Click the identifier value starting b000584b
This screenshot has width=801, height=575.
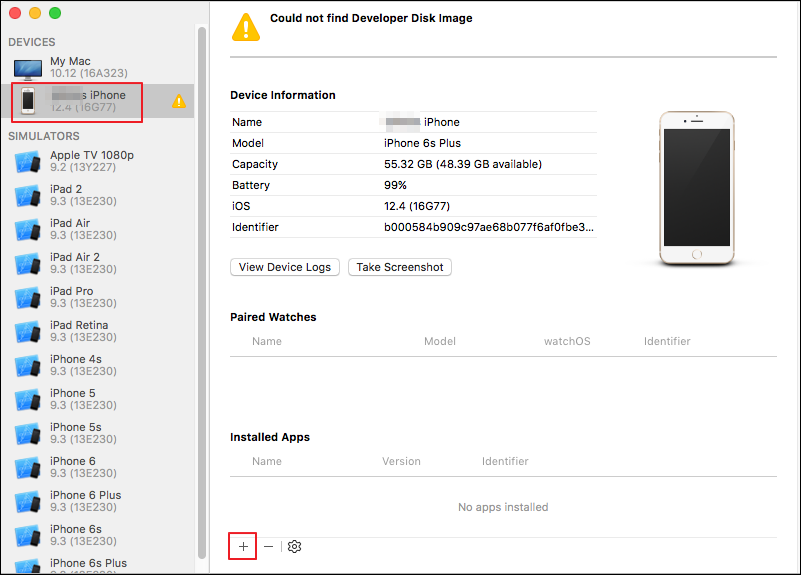489,227
